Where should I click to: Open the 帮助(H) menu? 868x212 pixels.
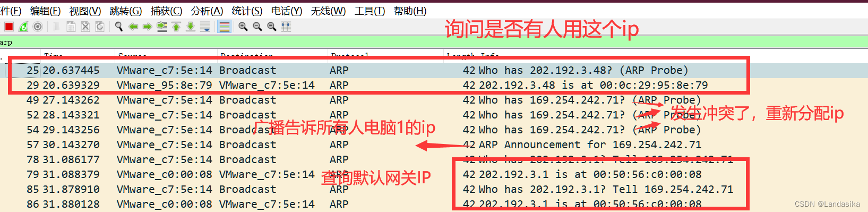(410, 11)
